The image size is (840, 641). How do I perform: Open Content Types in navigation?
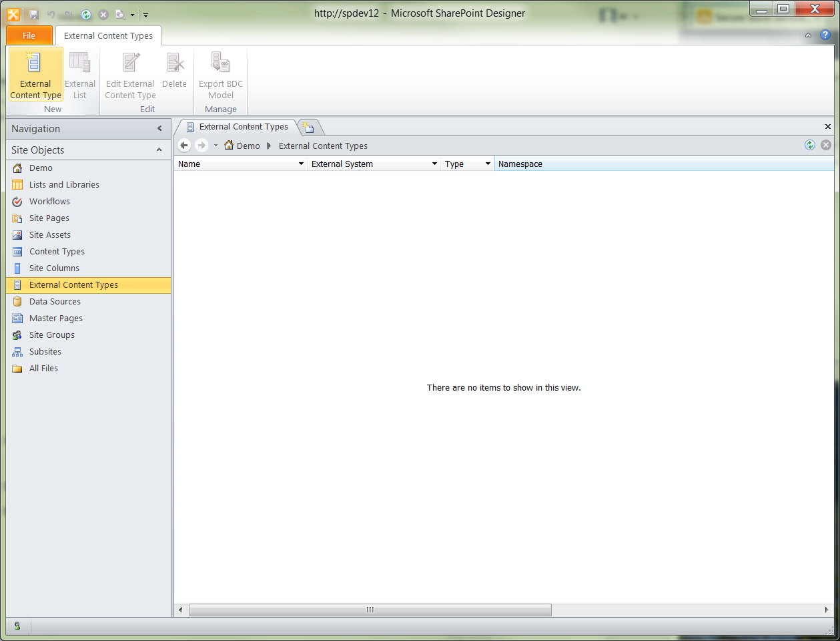point(89,251)
